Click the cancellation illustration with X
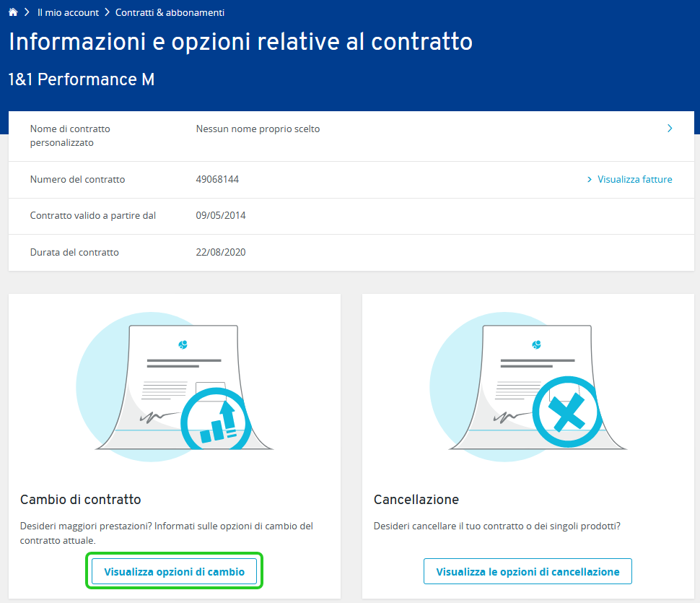 [528, 387]
